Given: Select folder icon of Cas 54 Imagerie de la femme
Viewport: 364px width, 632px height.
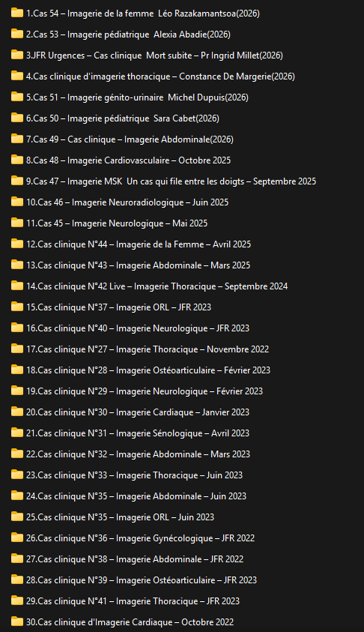Looking at the screenshot, I should pyautogui.click(x=17, y=13).
